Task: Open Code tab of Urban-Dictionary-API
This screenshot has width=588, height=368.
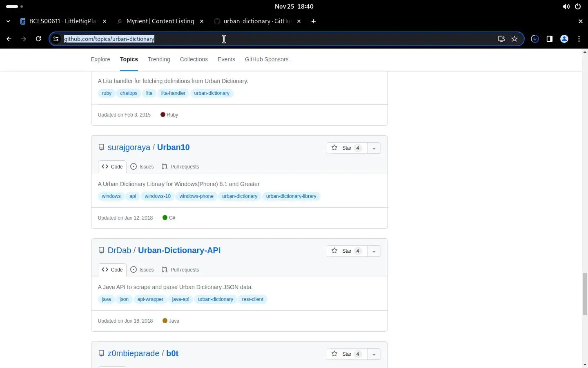Action: pyautogui.click(x=112, y=270)
